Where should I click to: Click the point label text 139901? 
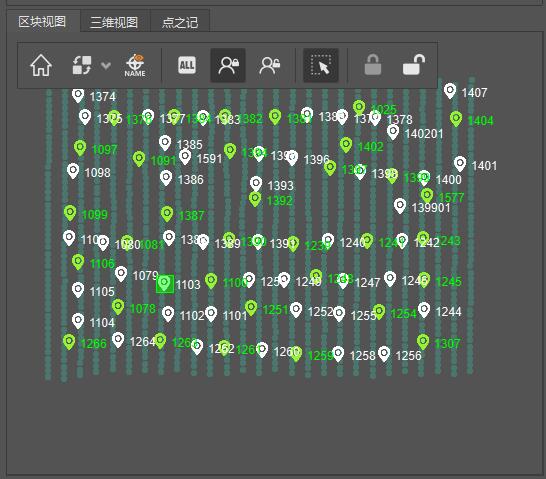tap(431, 208)
